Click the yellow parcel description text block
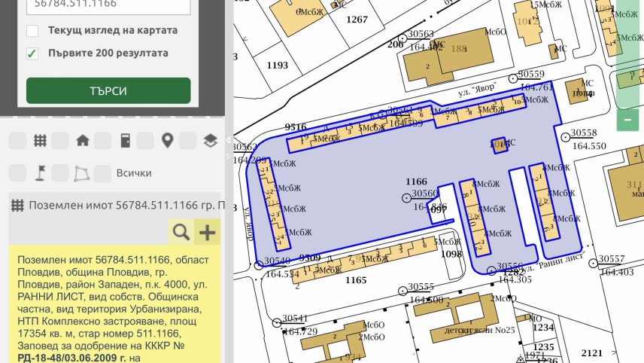 click(x=114, y=304)
